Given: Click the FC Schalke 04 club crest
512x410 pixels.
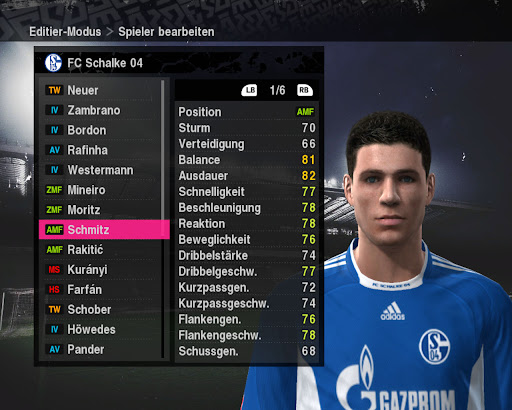Looking at the screenshot, I should 53,63.
